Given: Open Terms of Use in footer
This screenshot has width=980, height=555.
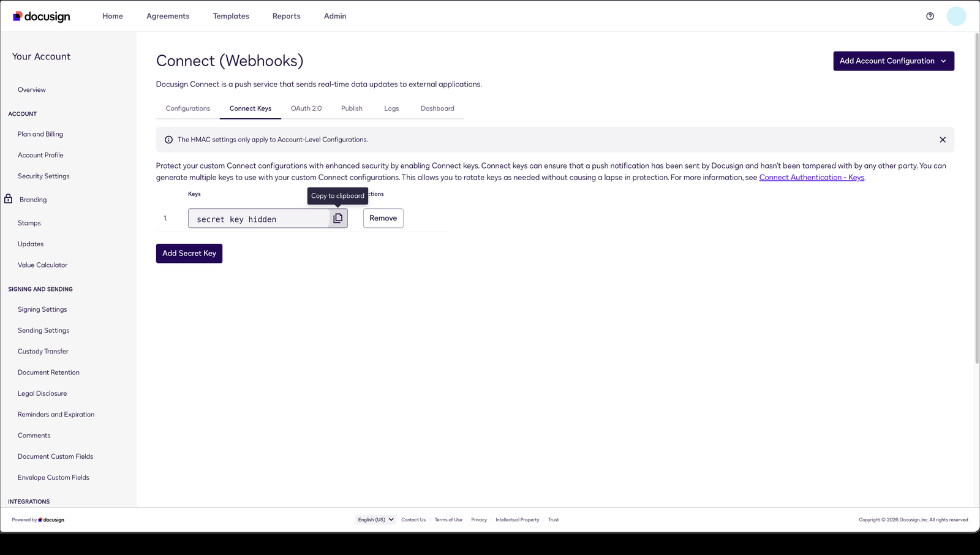Looking at the screenshot, I should click(448, 520).
